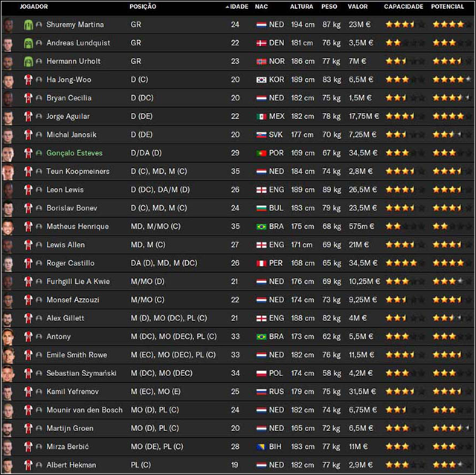Click the Bosnia flag for Mirza Berbić
Image resolution: width=476 pixels, height=475 pixels.
(261, 447)
